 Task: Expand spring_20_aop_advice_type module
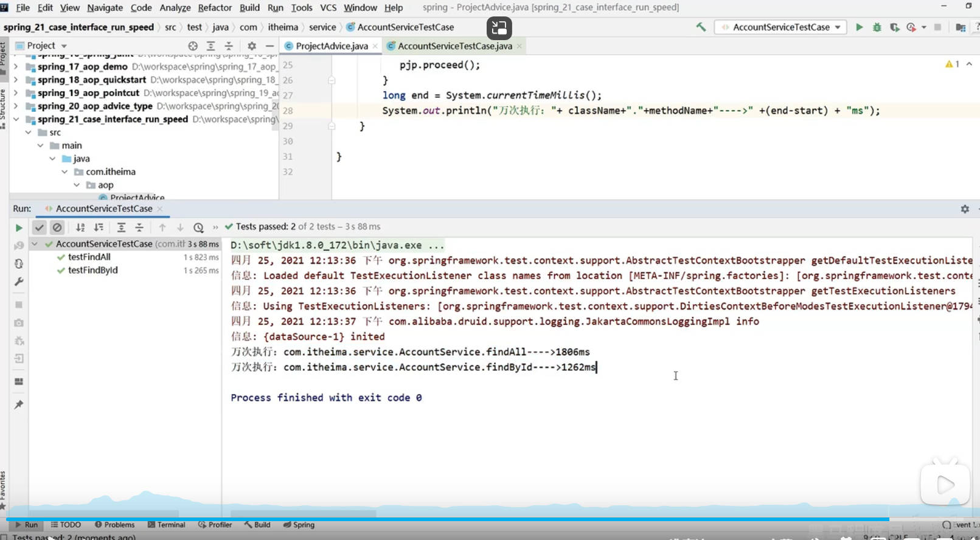point(16,106)
